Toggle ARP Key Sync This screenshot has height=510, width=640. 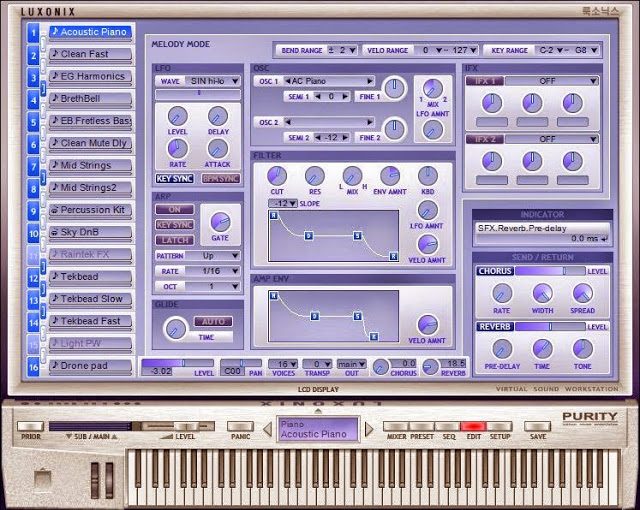[175, 225]
